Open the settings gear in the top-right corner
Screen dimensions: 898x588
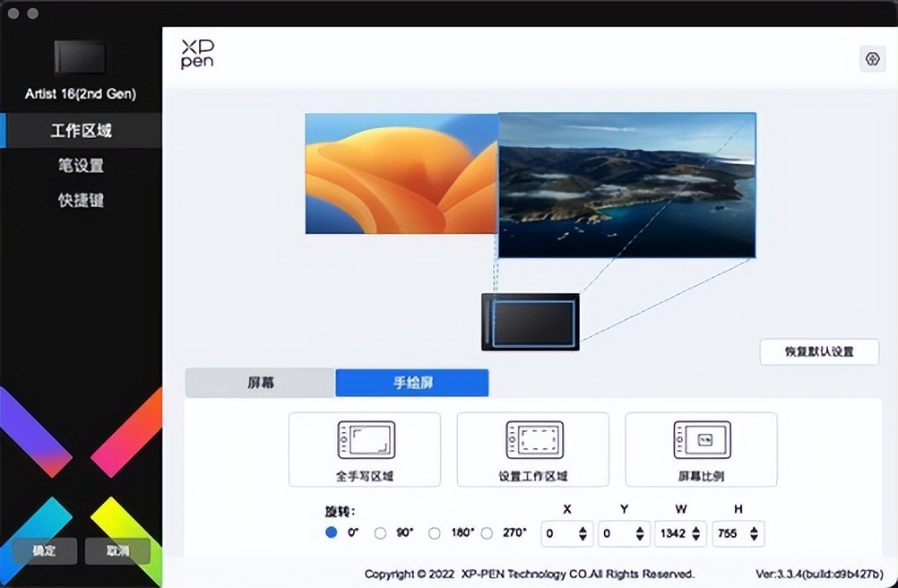870,57
